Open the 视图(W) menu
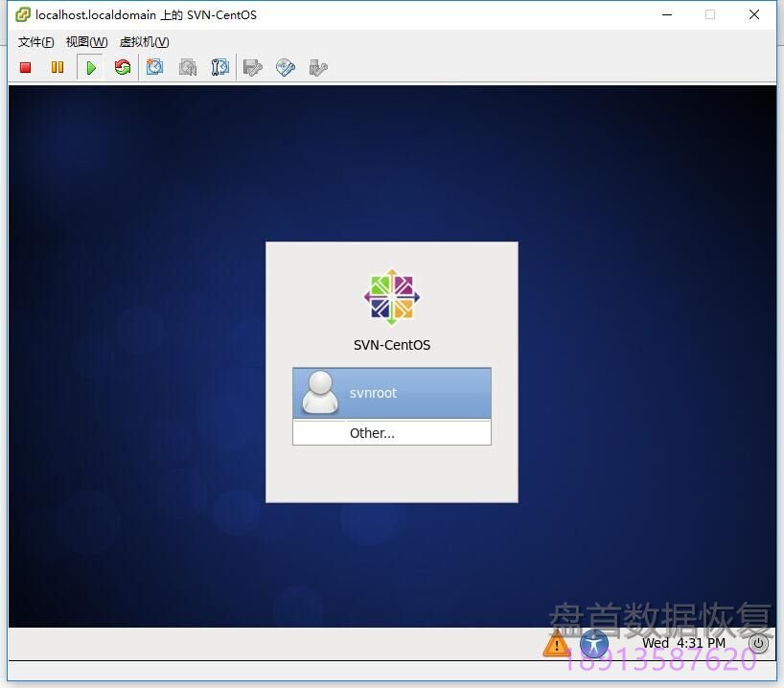784x688 pixels. [86, 42]
